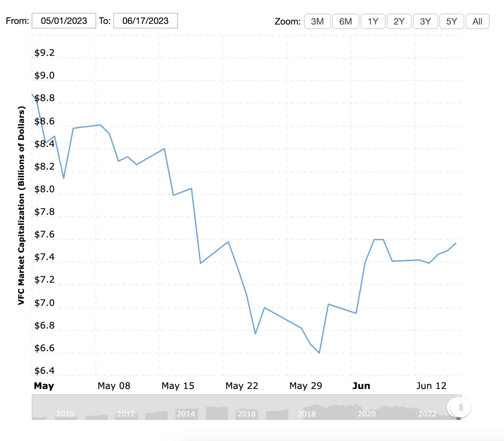Screen dimensions: 504x441
Task: Click the '$9.0' y-axis value
Action: [x=45, y=75]
